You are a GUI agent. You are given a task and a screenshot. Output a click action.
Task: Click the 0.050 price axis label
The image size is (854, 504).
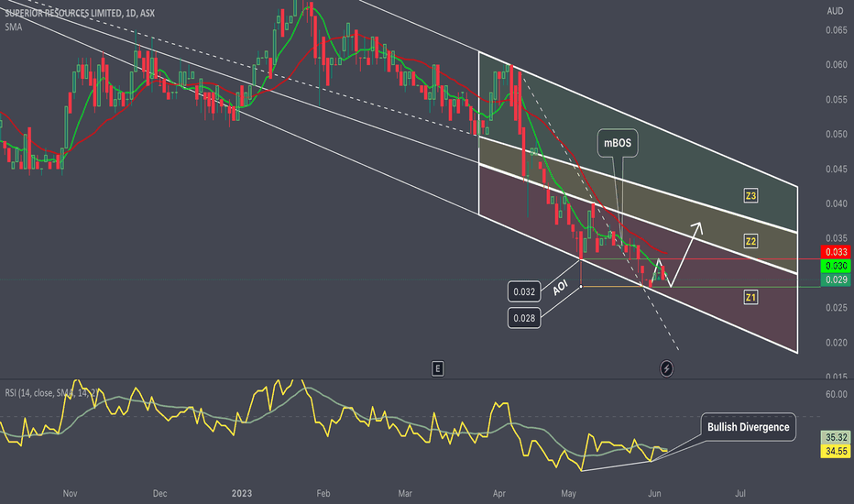pyautogui.click(x=836, y=135)
